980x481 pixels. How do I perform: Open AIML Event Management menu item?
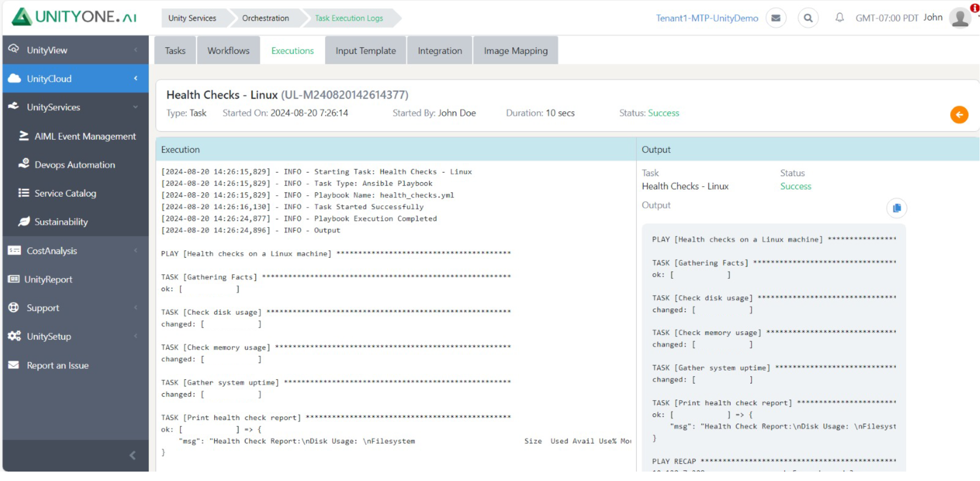(x=76, y=136)
